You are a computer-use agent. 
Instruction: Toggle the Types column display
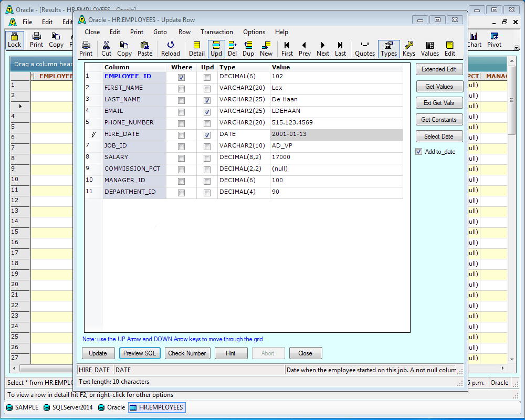point(388,49)
